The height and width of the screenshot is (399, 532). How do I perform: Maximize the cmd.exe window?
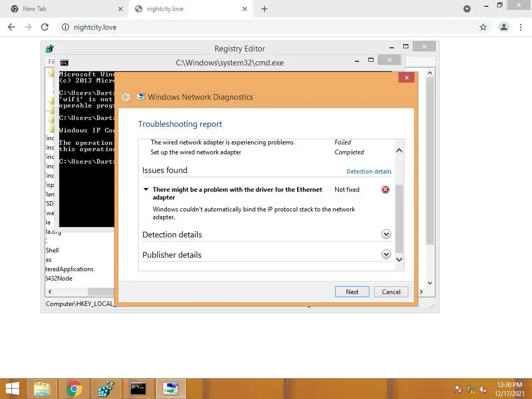click(371, 60)
